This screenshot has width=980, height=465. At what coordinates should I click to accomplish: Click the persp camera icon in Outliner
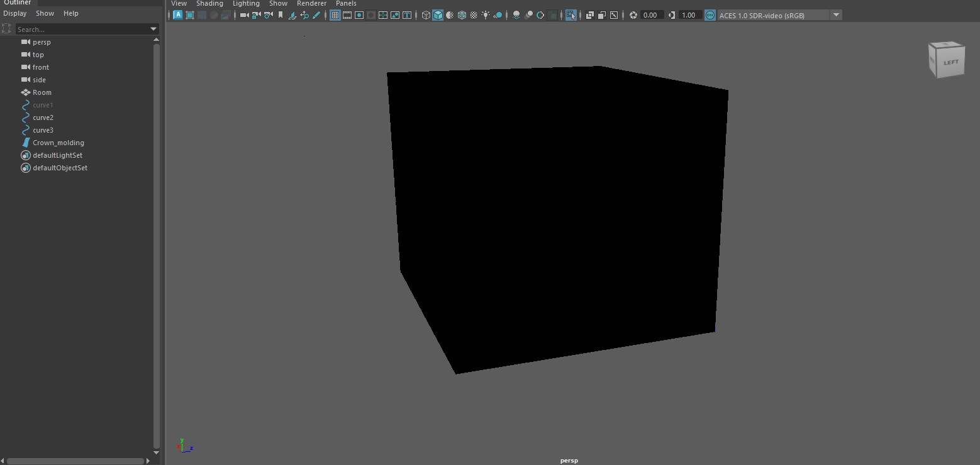tap(26, 42)
